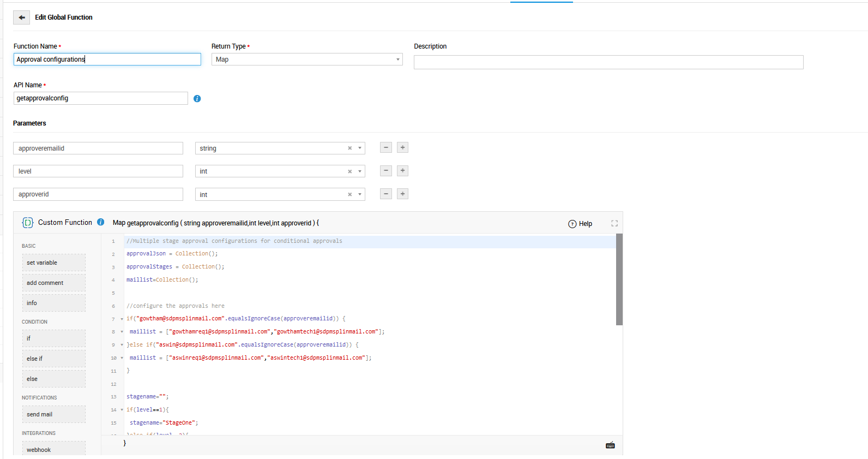Select the 'set variable' block

click(53, 263)
